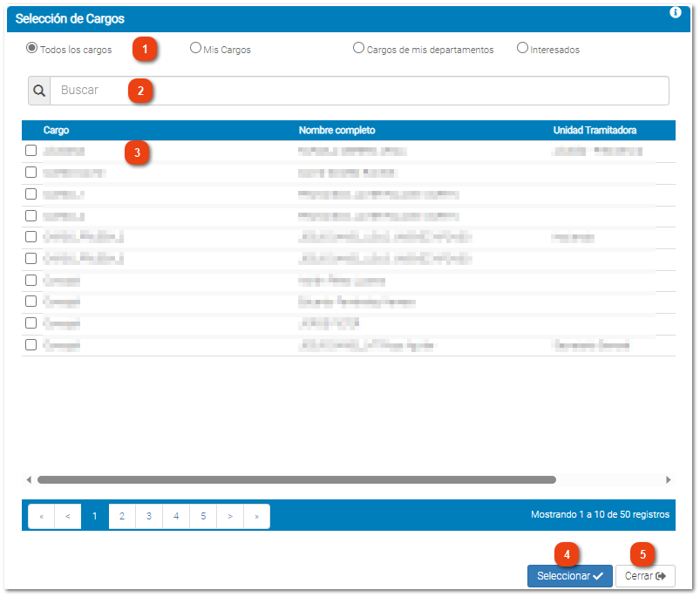
Task: Click the Seleccionar button
Action: (569, 576)
